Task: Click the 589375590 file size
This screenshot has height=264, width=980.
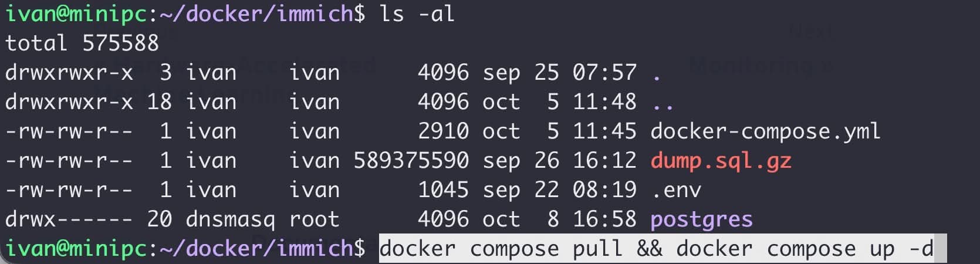Action: [x=411, y=161]
